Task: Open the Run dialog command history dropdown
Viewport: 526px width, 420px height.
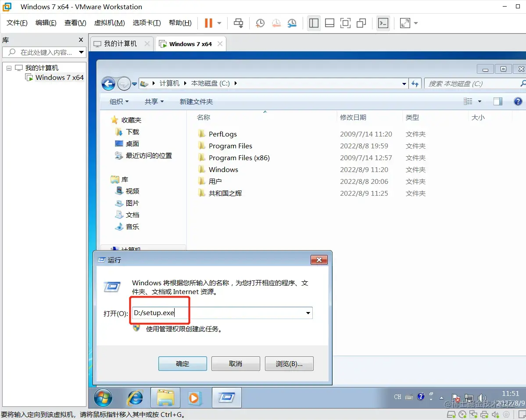Action: tap(308, 313)
